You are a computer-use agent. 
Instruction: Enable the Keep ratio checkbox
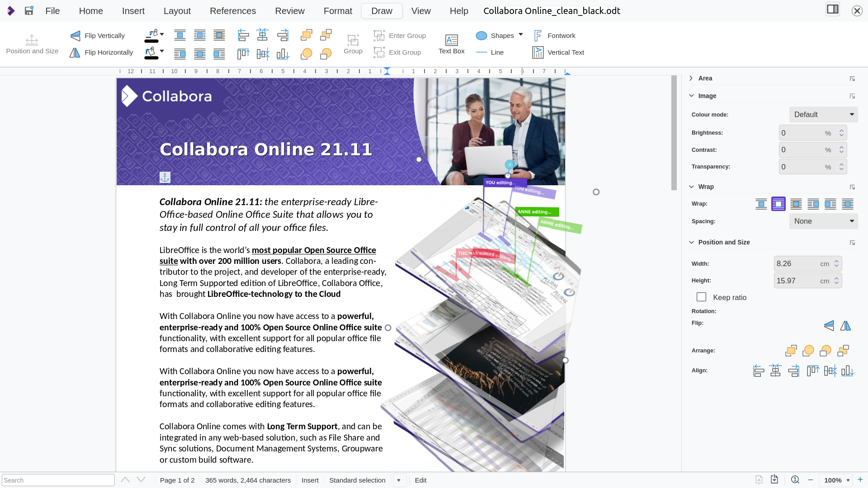tap(701, 297)
